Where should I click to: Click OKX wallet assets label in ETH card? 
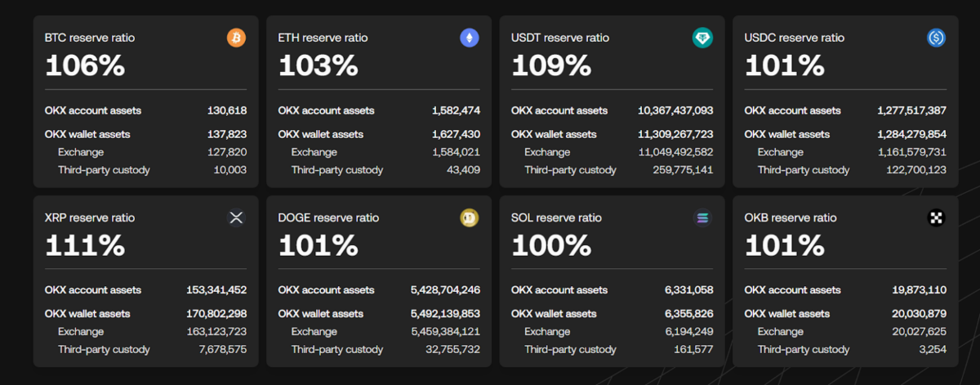(x=321, y=134)
